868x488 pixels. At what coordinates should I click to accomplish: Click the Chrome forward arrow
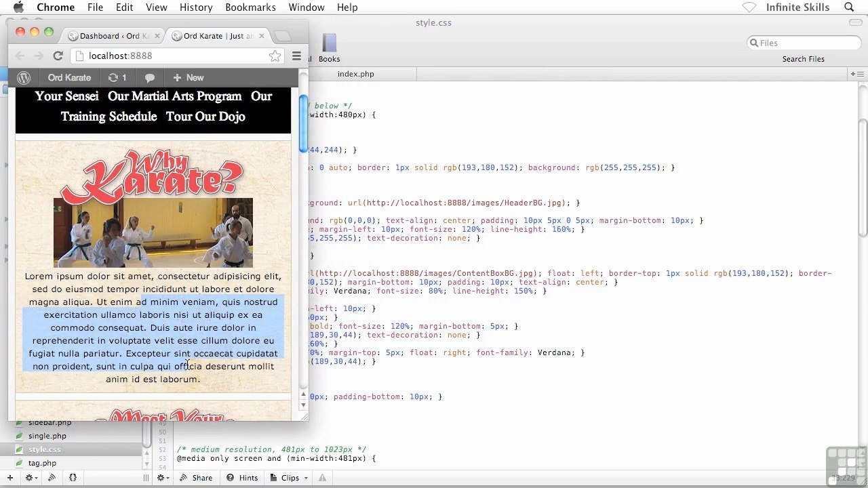point(39,56)
